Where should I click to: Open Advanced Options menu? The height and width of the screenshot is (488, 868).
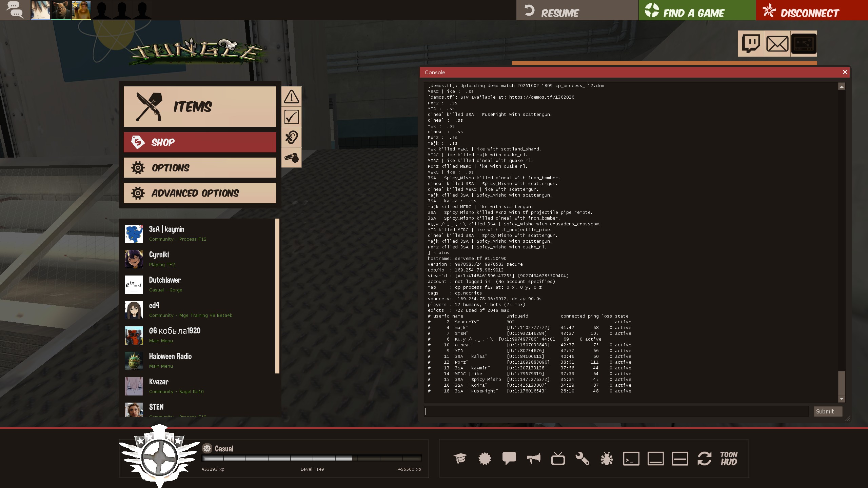pyautogui.click(x=200, y=193)
